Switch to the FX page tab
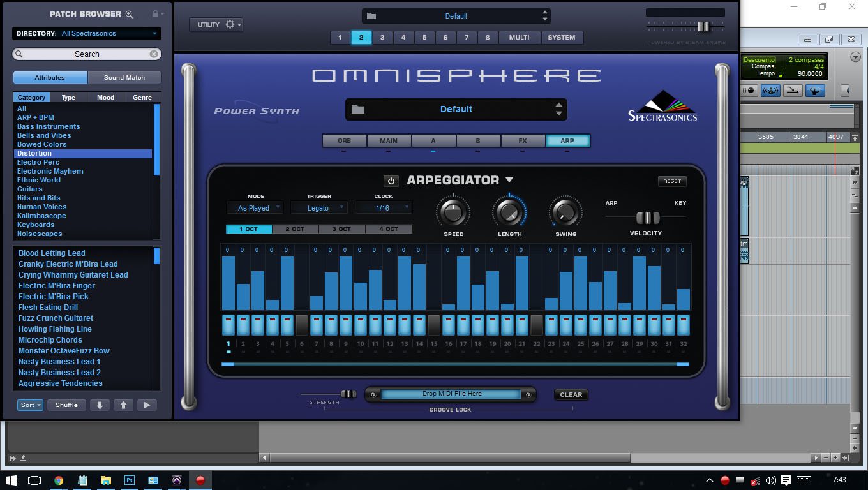Image resolution: width=868 pixels, height=490 pixels. pos(523,141)
